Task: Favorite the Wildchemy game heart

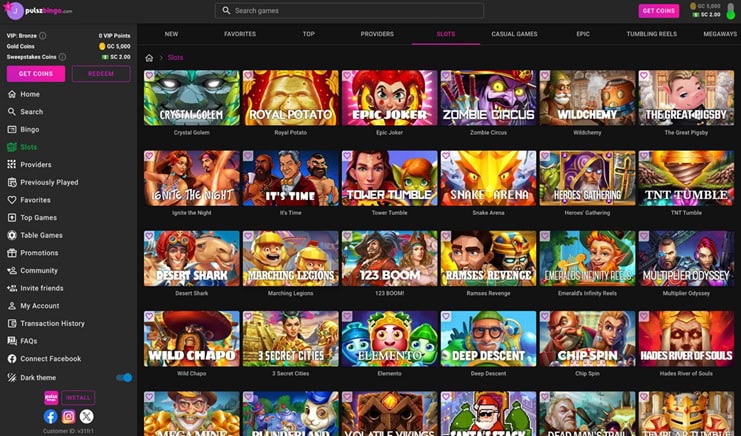Action: pos(545,76)
